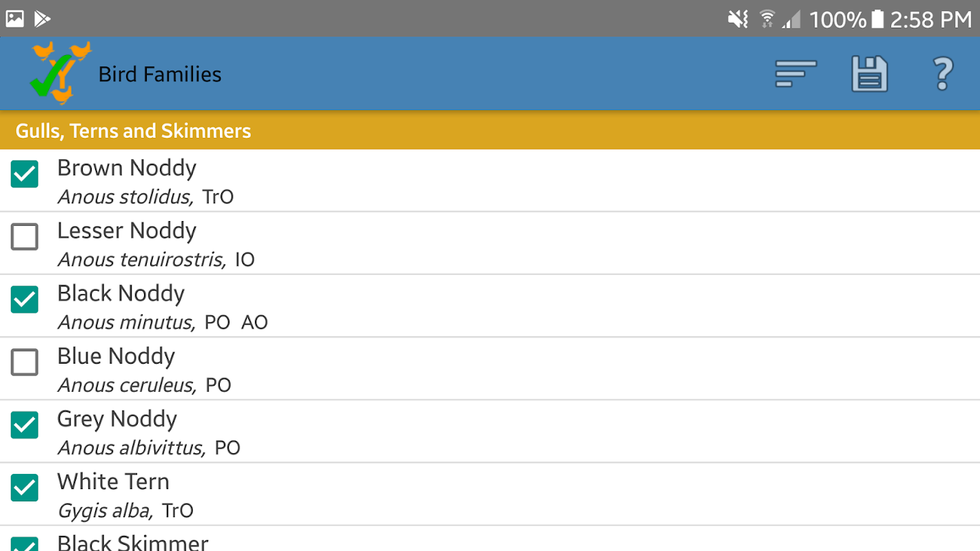Tap the battery status icon

click(x=877, y=19)
